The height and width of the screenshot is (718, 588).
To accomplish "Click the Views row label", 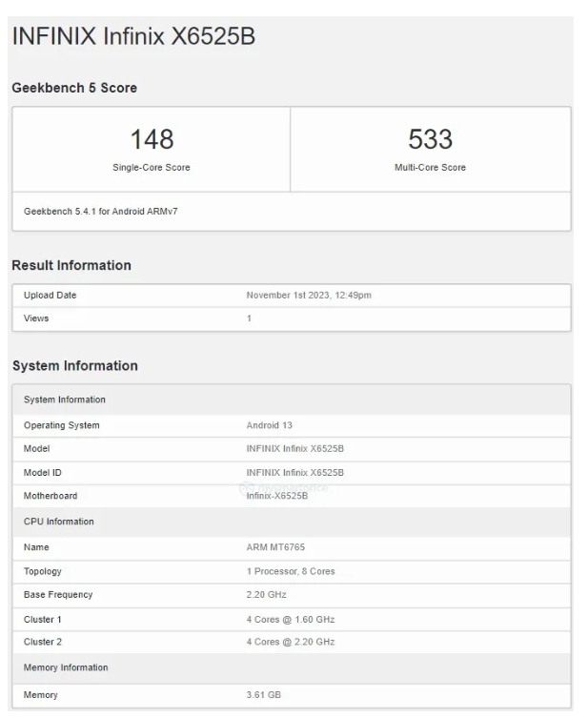I will [36, 318].
